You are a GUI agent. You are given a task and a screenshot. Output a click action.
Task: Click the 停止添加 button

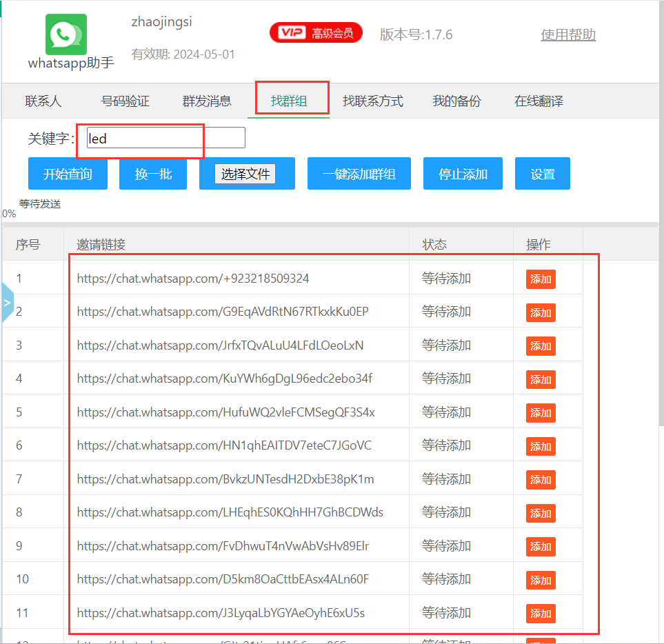[463, 174]
